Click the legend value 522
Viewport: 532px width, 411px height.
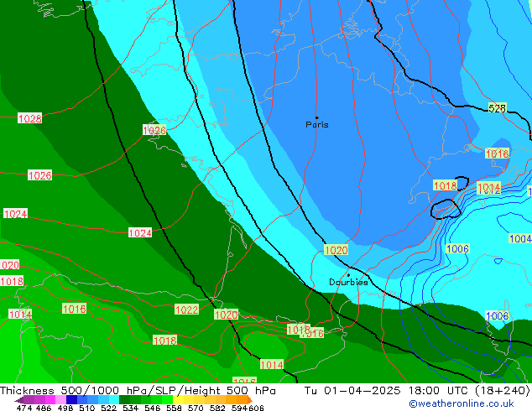coord(108,408)
